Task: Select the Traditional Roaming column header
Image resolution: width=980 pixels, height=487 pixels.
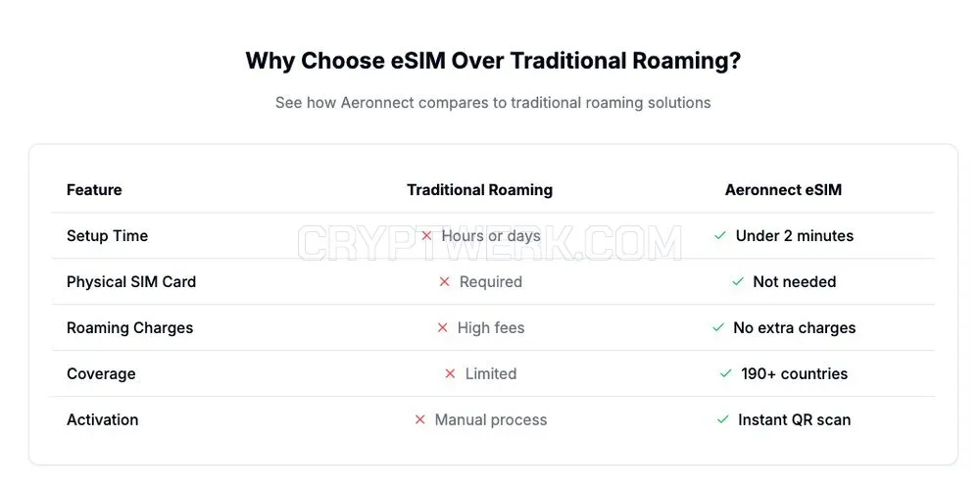Action: 480,189
